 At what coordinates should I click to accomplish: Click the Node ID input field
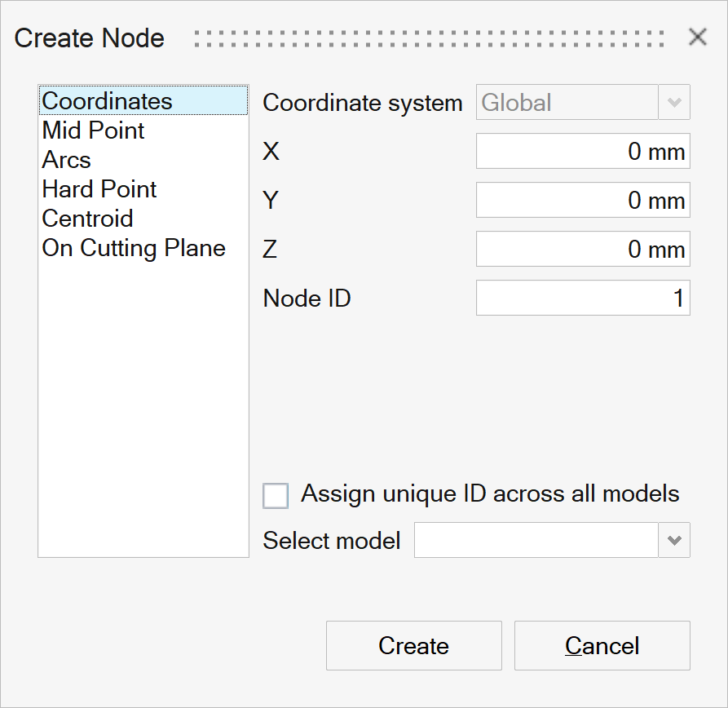(582, 299)
